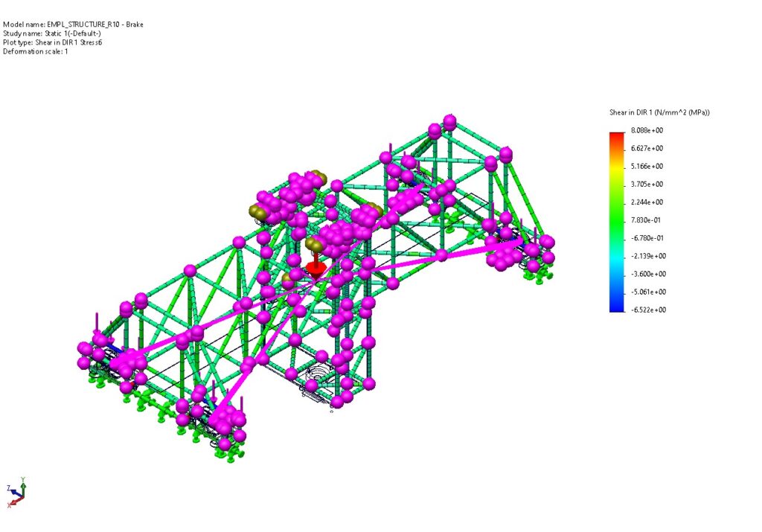Select the legend title Shear in DIR 1

(x=659, y=112)
